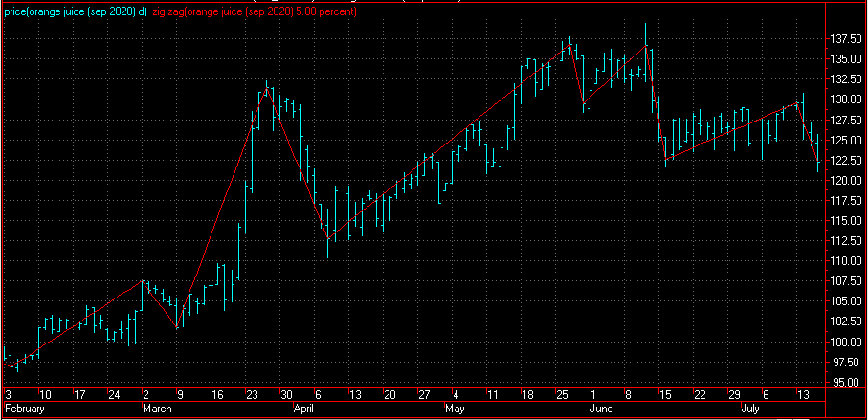Screen dimensions: 868x420
Task: Click the 120.00 price axis label
Action: pyautogui.click(x=846, y=181)
